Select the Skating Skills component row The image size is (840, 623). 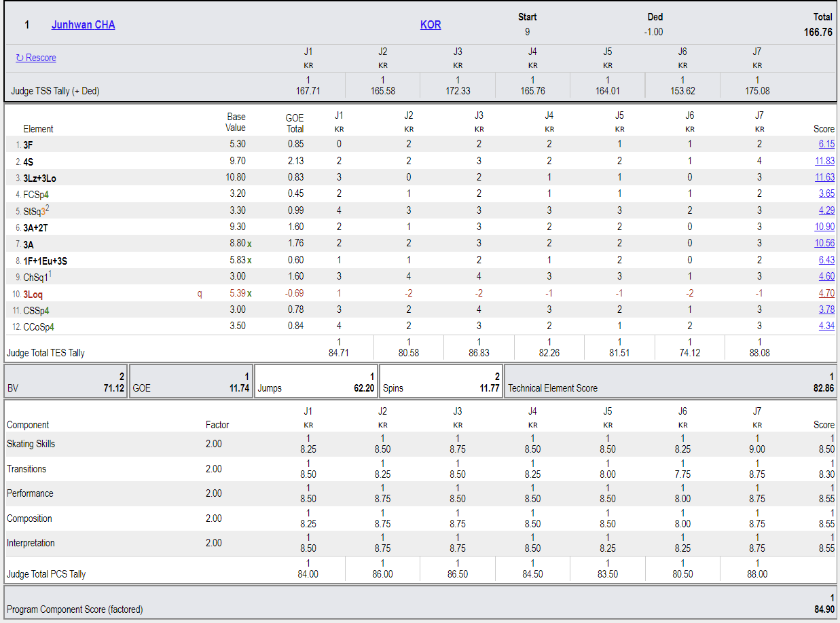click(x=420, y=444)
